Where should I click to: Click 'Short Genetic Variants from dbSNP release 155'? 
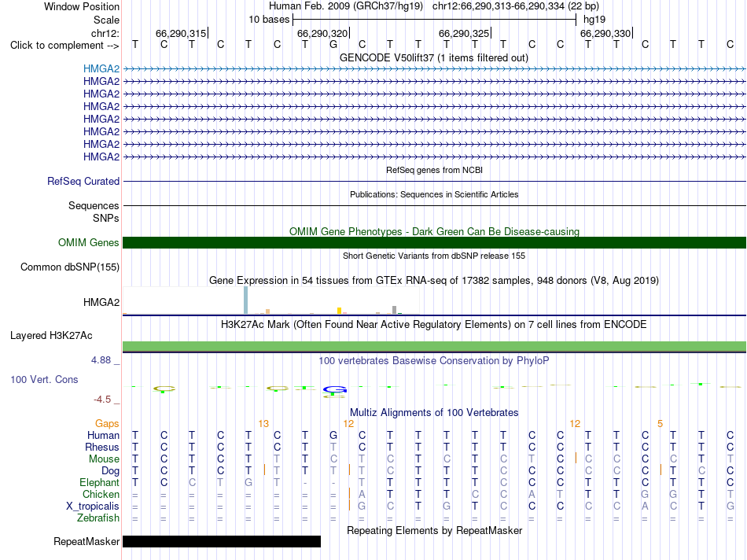point(434,256)
